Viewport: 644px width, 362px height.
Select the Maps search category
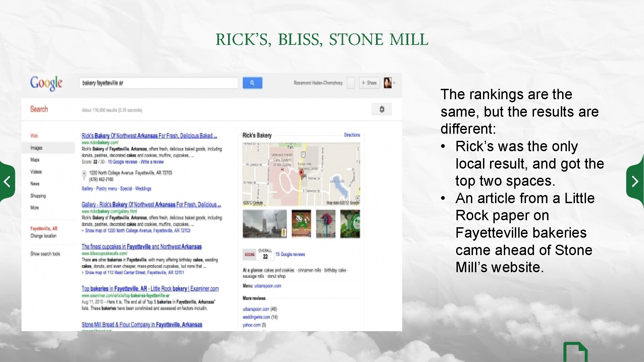tap(35, 160)
